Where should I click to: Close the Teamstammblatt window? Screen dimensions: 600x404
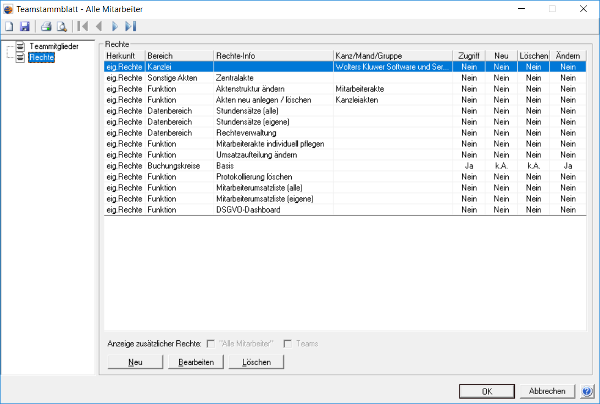pyautogui.click(x=583, y=9)
